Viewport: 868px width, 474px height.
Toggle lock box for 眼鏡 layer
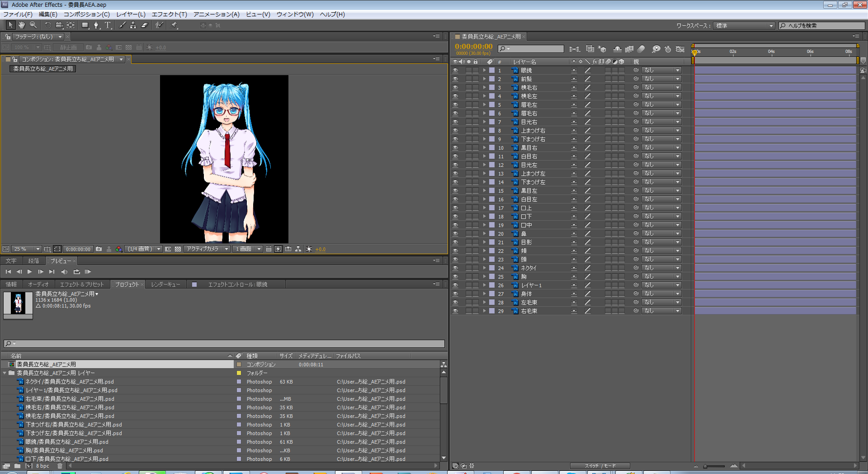pos(476,71)
